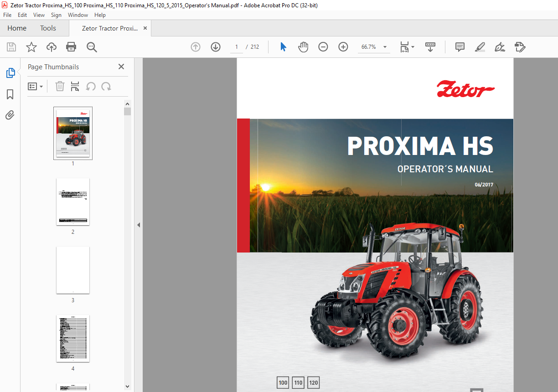
Task: Collapse the navigation pane arrow
Action: pyautogui.click(x=139, y=225)
